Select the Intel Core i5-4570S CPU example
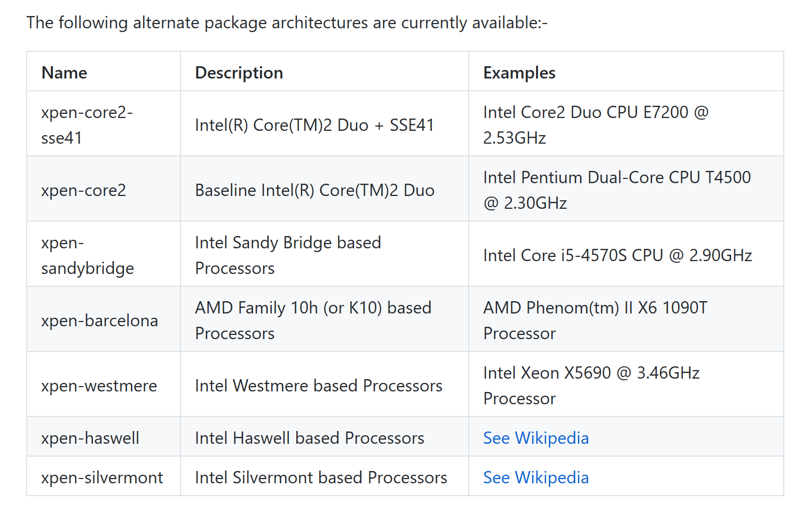The image size is (812, 510). pyautogui.click(x=617, y=255)
